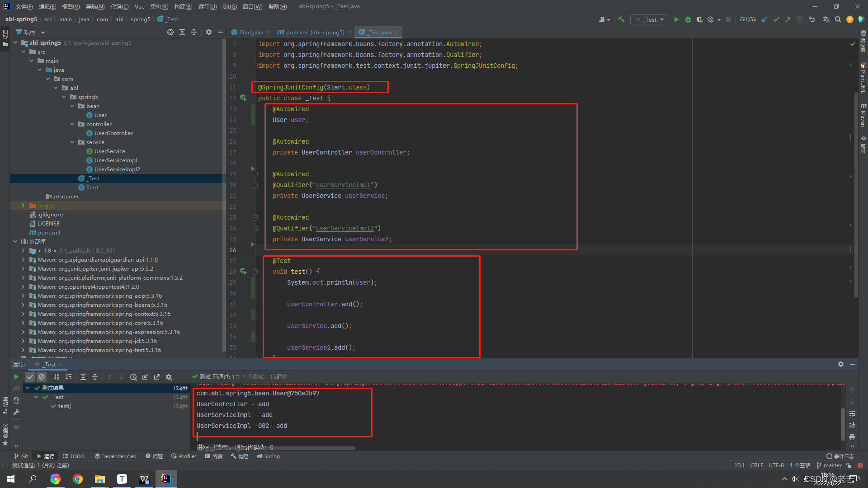Collapse the service package folder

[x=72, y=142]
